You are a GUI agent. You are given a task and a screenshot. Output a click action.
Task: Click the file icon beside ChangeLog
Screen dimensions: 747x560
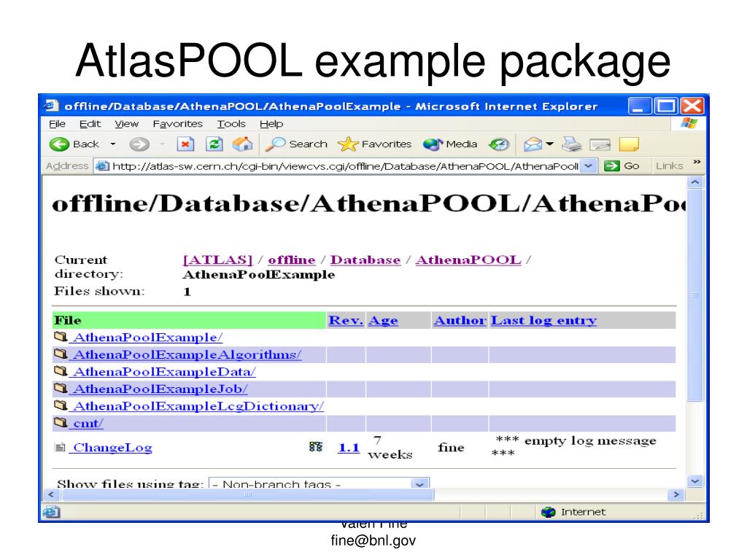[60, 447]
